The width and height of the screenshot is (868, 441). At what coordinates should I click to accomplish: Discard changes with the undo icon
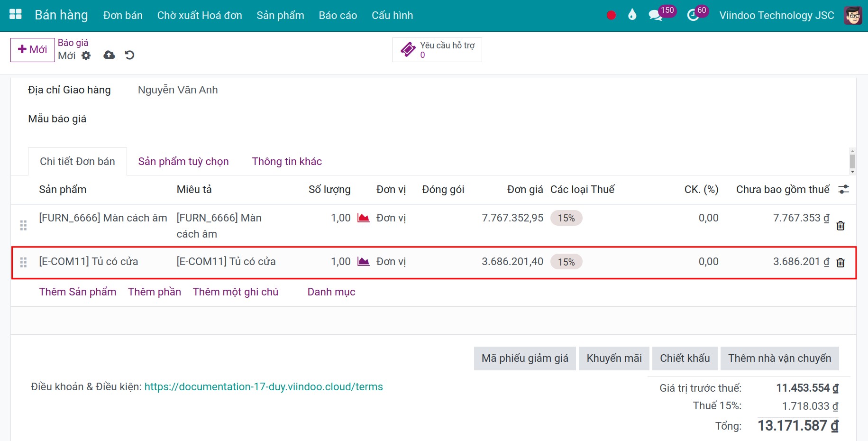129,55
